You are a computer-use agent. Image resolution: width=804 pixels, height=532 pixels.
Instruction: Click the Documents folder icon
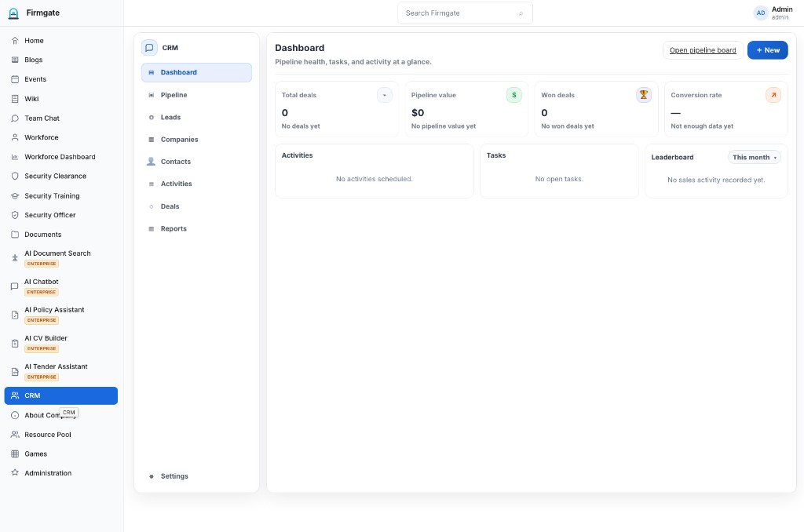[15, 235]
